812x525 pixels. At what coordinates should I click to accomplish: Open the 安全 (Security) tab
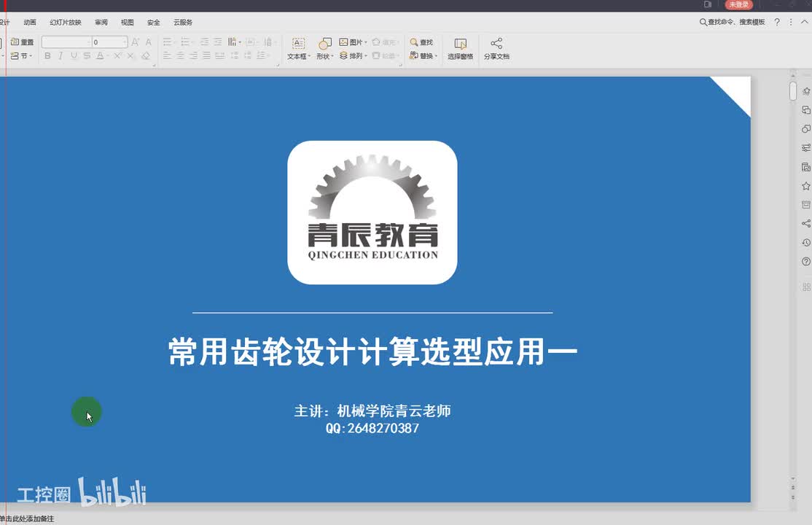click(153, 23)
